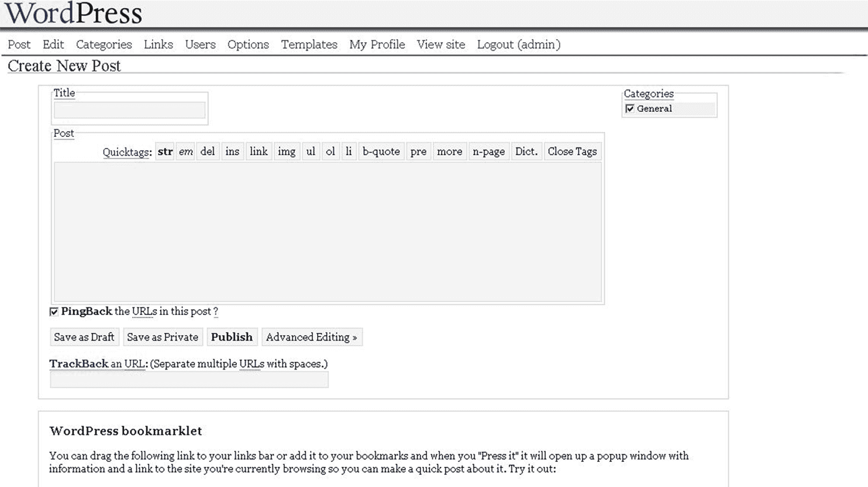Click the Logout (admin) link
868x487 pixels.
point(518,44)
